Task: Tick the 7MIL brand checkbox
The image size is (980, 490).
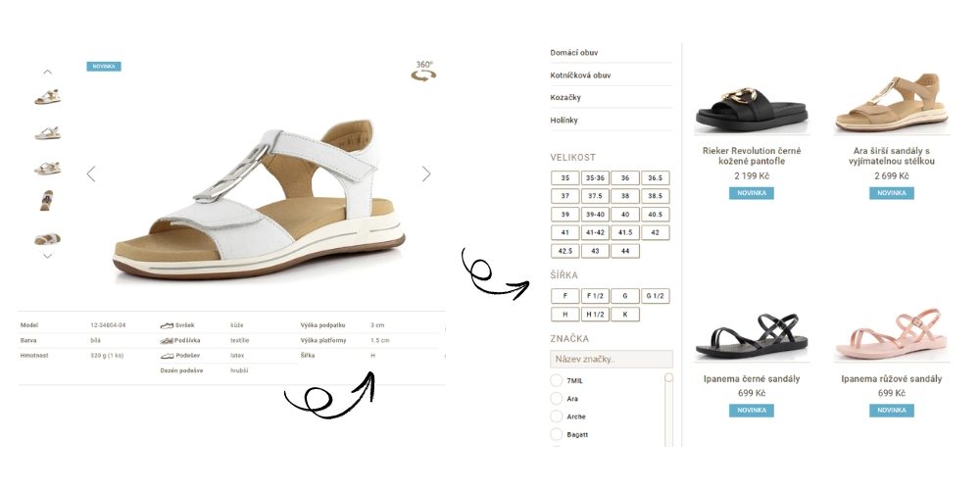Action: point(557,380)
